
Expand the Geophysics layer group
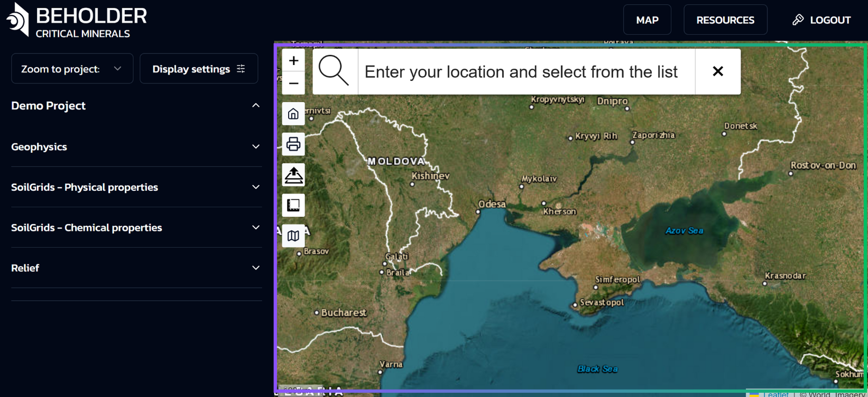click(x=256, y=147)
